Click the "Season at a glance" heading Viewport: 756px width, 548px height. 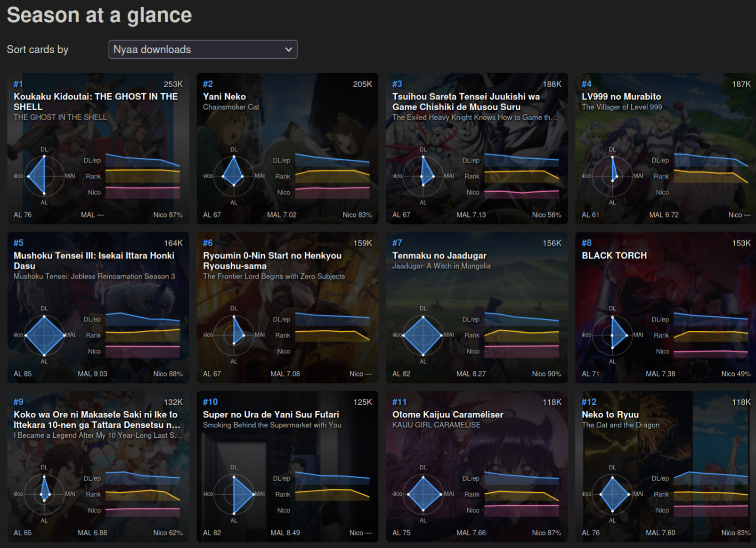99,15
